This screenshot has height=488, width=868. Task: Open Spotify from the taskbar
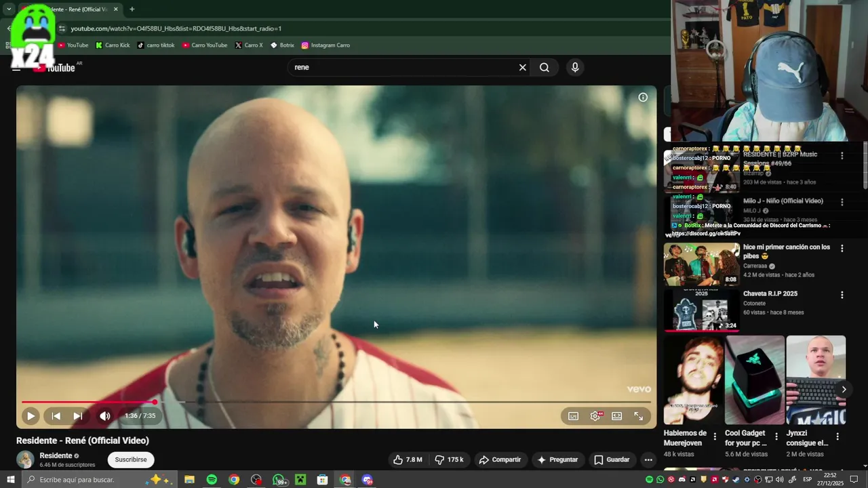point(212,480)
